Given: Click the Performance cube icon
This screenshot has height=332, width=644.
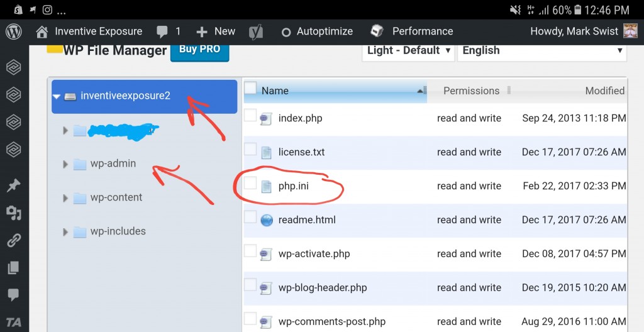Looking at the screenshot, I should [377, 31].
